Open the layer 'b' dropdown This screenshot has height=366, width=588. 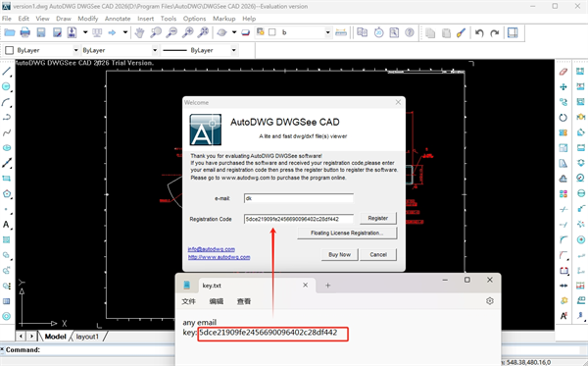327,32
